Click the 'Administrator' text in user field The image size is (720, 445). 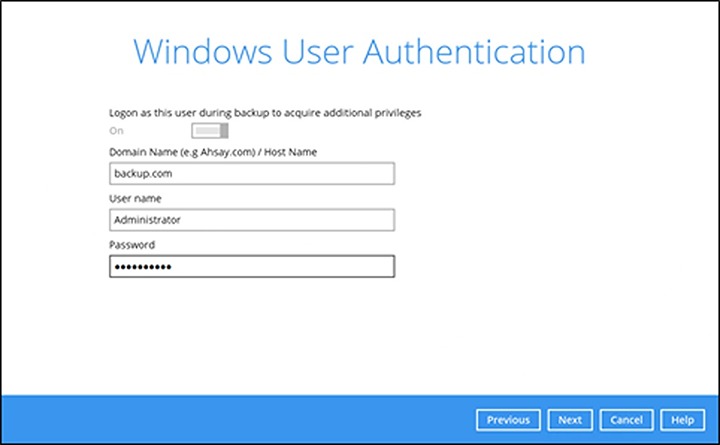click(x=146, y=220)
